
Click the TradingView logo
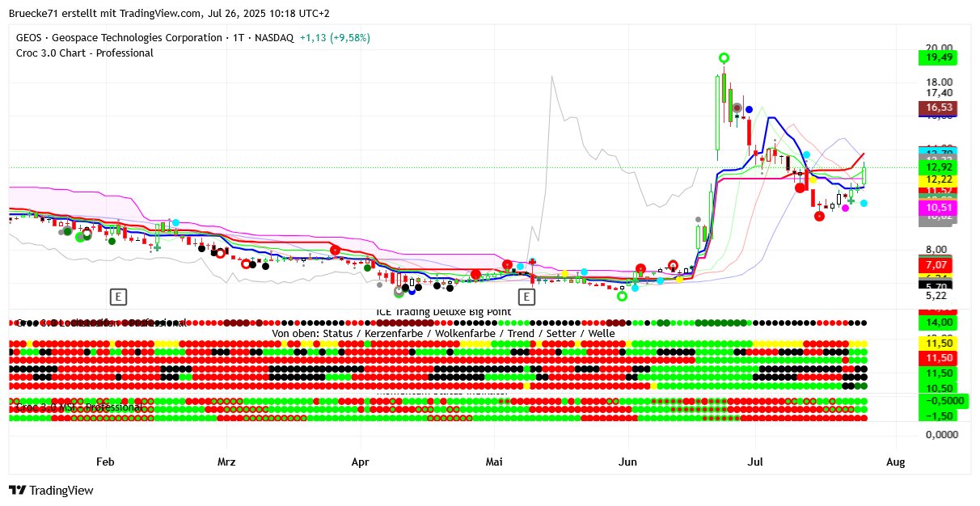pos(51,490)
